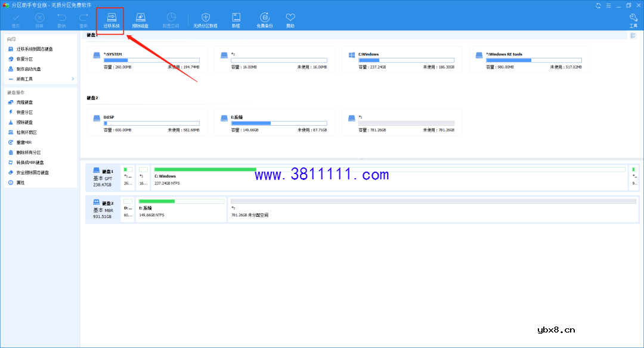Toggle the disk view layout icon
Image resolution: width=644 pixels, height=348 pixels.
[x=633, y=36]
